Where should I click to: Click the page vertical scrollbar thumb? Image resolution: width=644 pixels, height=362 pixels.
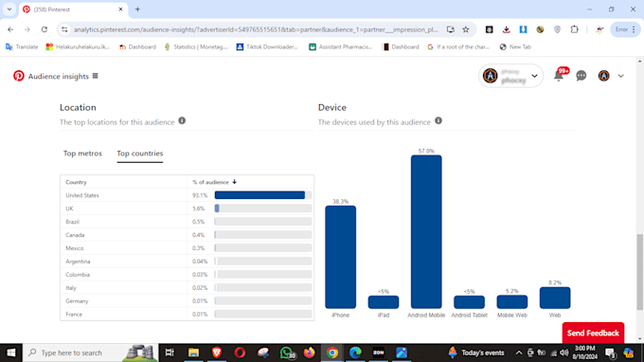[x=639, y=272]
